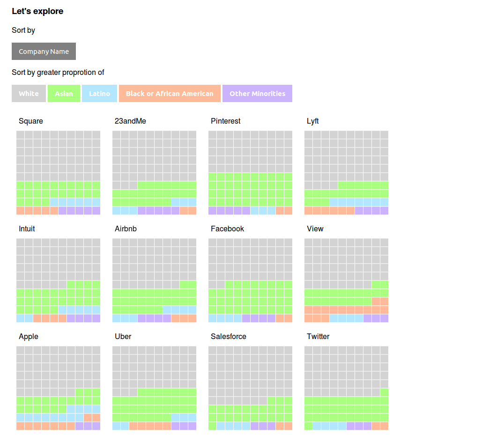Image resolution: width=504 pixels, height=436 pixels.
Task: Sort by greater proportion of Latino
Action: tap(99, 94)
